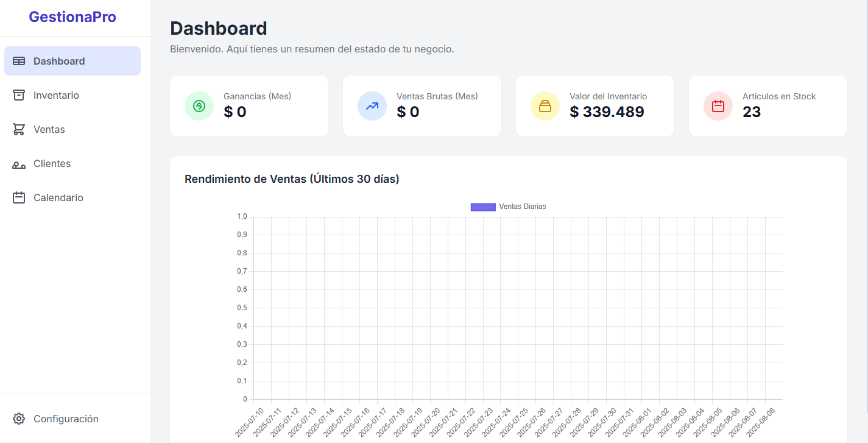Click the Valor del Inventario stat card

pyautogui.click(x=595, y=105)
